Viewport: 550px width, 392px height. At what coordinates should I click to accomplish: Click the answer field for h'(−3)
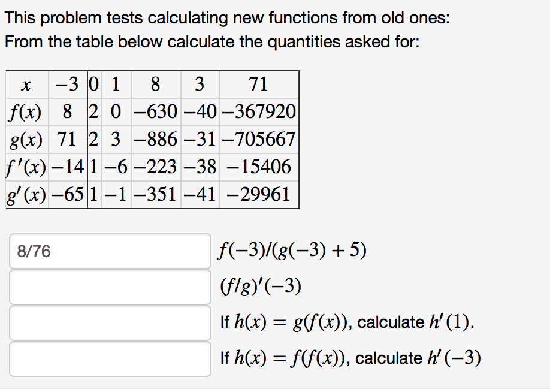(x=110, y=358)
